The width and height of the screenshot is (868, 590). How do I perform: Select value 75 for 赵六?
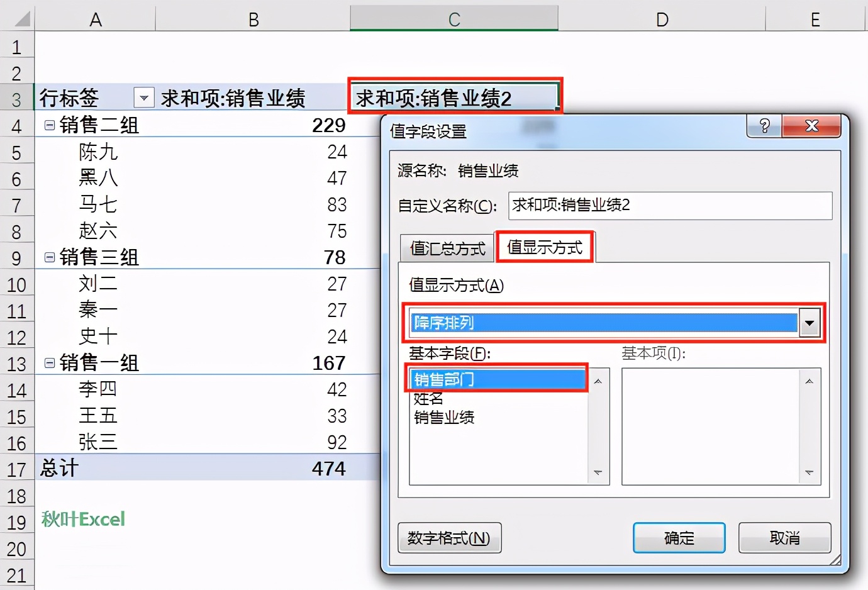337,231
